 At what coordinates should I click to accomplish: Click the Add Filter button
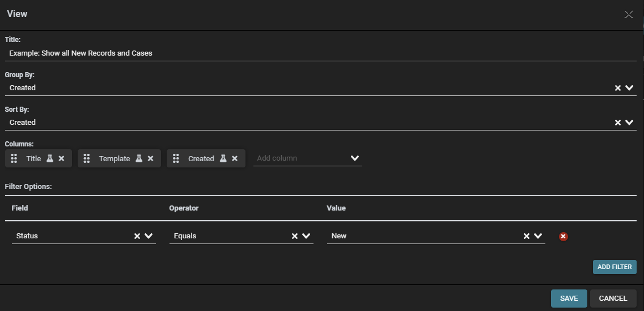pos(615,267)
